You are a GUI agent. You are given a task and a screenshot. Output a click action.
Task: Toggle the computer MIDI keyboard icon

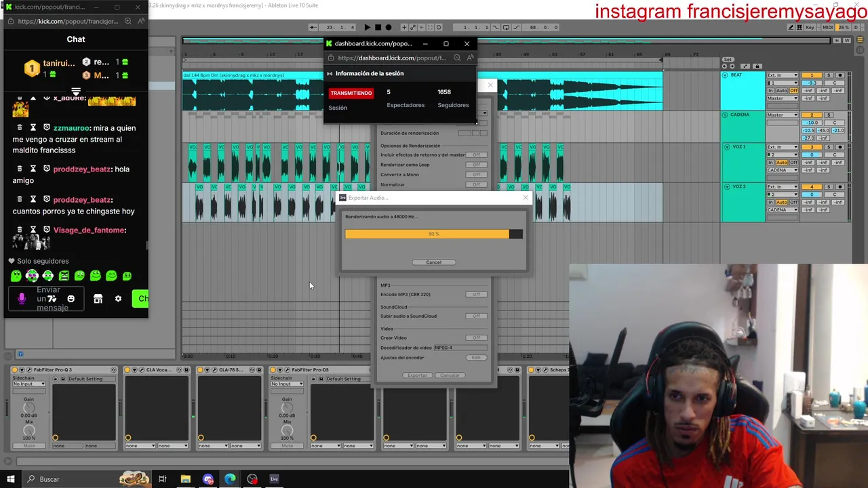point(800,27)
